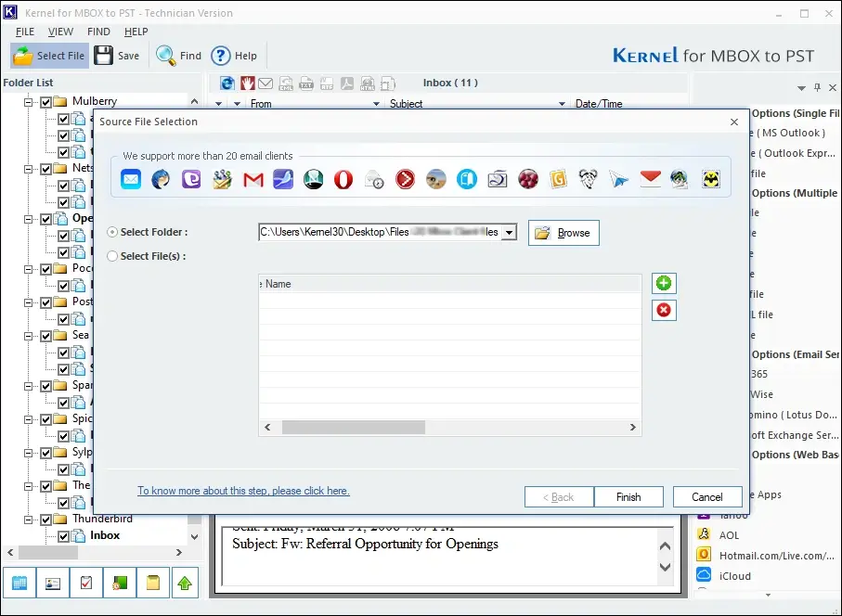Open journal green book icon
The image size is (842, 616).
(x=119, y=583)
